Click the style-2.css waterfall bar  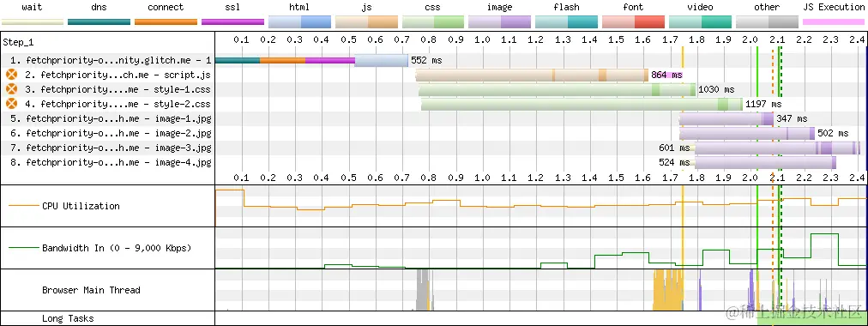[582, 104]
